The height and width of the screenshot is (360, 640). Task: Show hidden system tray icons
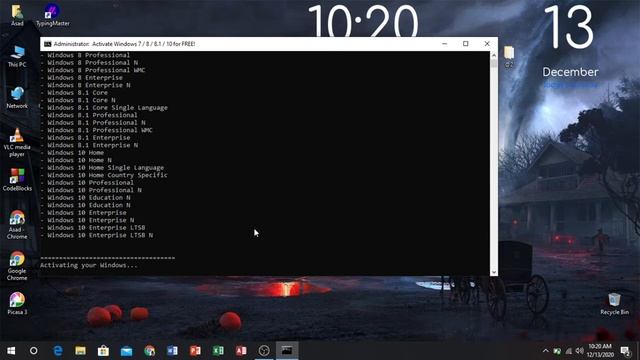coord(546,351)
